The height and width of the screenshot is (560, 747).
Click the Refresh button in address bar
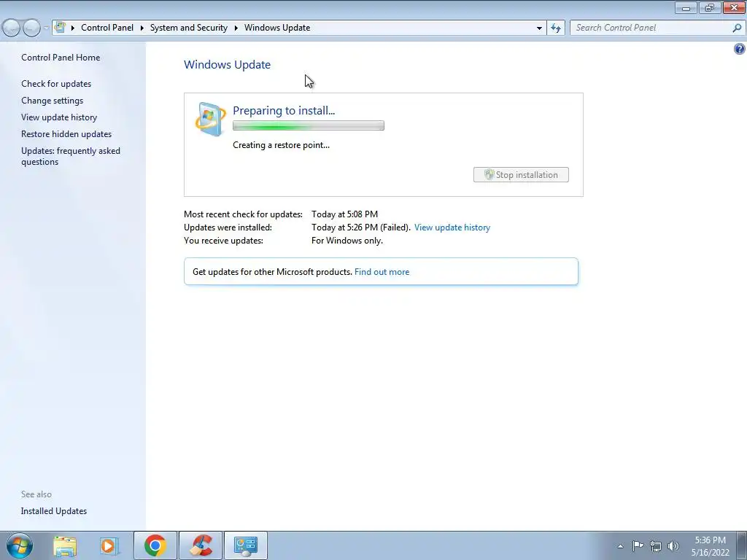click(556, 28)
